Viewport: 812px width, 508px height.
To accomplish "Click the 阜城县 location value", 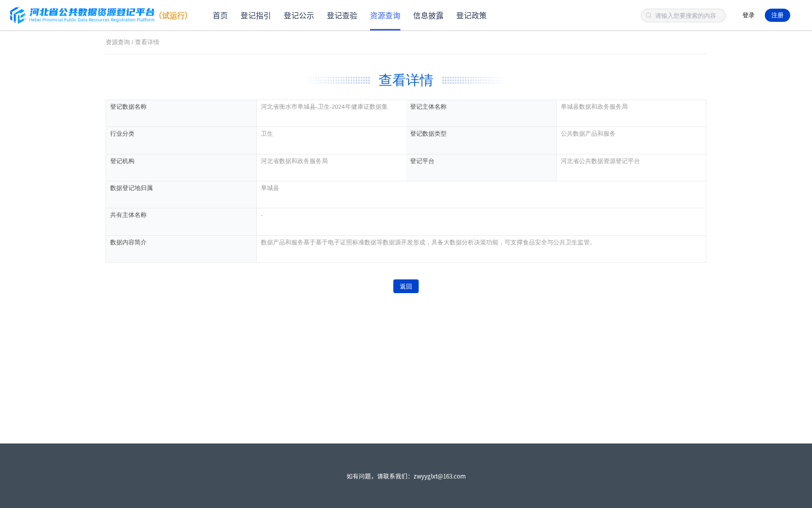I will point(270,188).
